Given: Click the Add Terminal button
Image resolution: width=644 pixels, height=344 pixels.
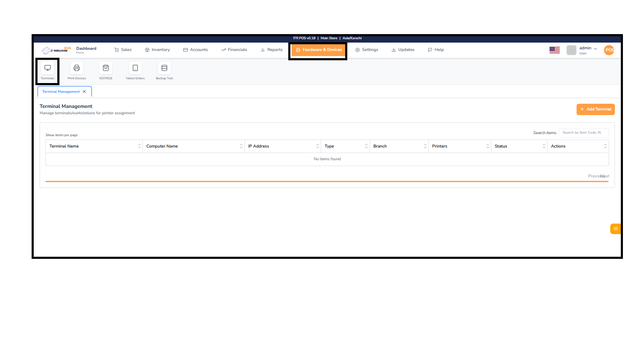Looking at the screenshot, I should (596, 109).
